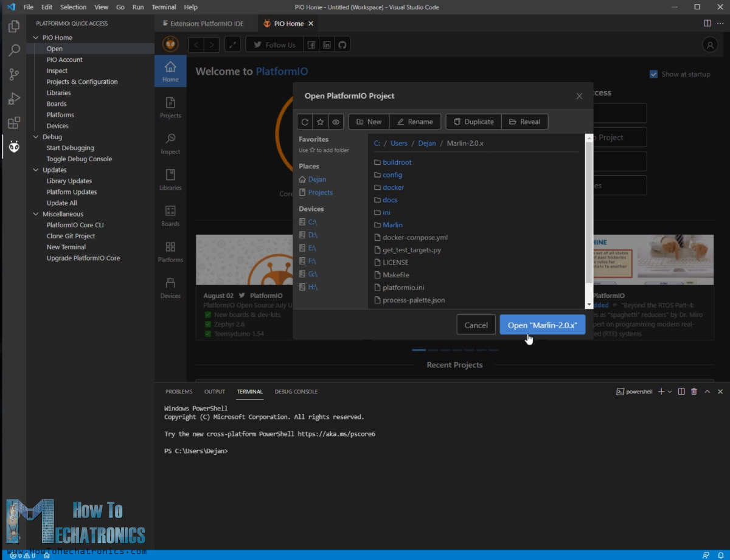Collapse the Debug section in quick access
The height and width of the screenshot is (560, 730).
(36, 137)
